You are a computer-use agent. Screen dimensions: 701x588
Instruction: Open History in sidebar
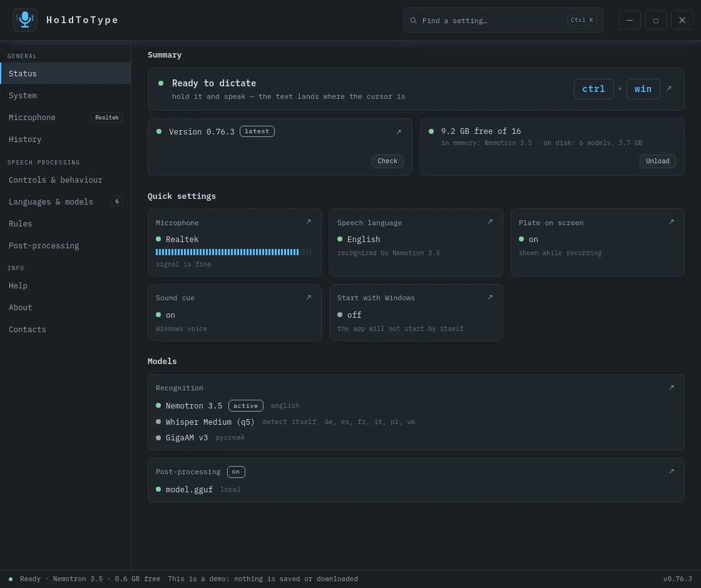click(x=65, y=139)
